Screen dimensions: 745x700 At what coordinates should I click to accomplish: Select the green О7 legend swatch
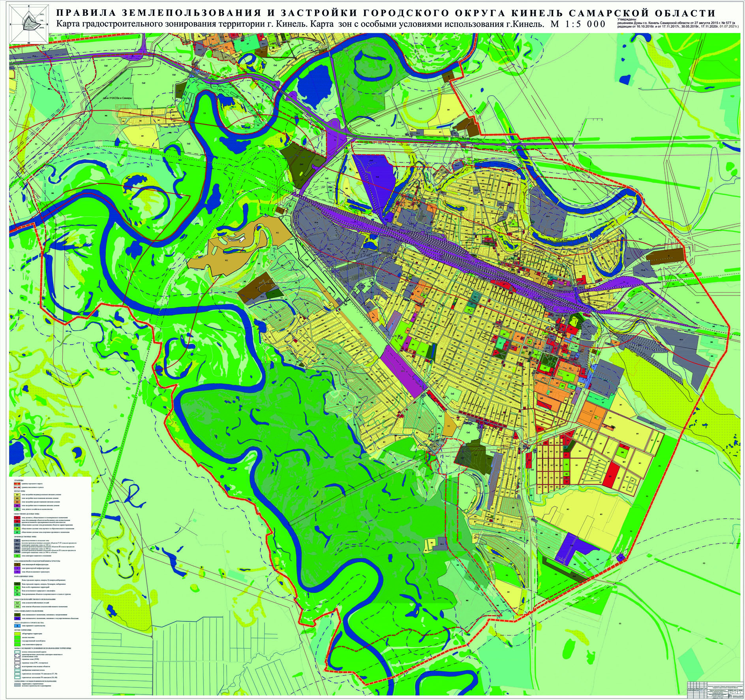[x=17, y=532]
